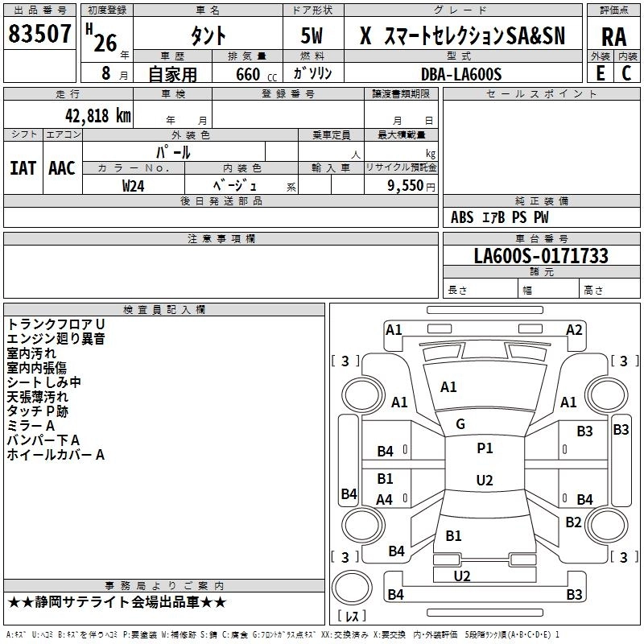Select mileage 42,818 km
644x644 pixels.
pos(98,116)
